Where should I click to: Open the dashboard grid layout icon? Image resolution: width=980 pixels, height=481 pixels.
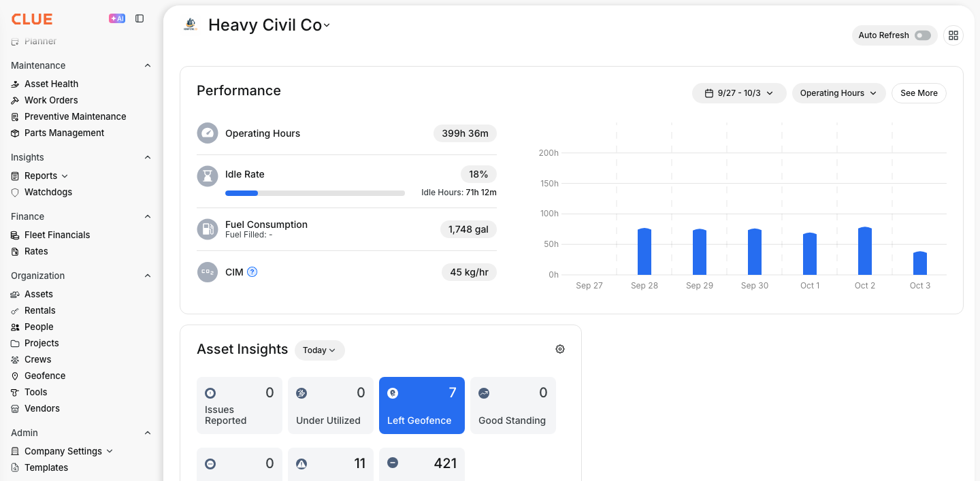[x=953, y=35]
